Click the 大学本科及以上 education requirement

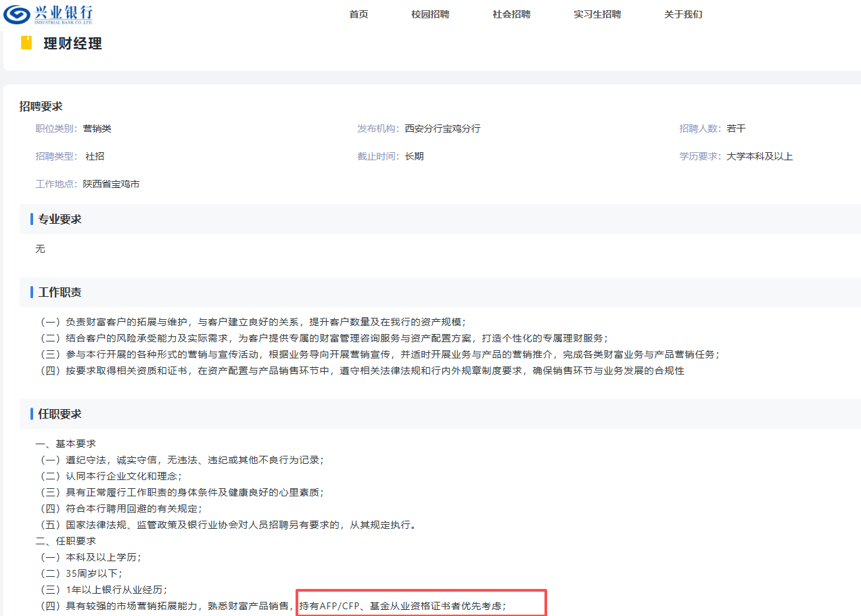[x=760, y=156]
